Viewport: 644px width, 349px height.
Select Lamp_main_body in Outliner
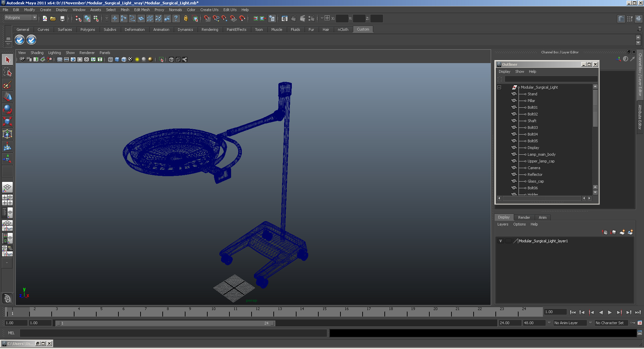[x=541, y=154]
